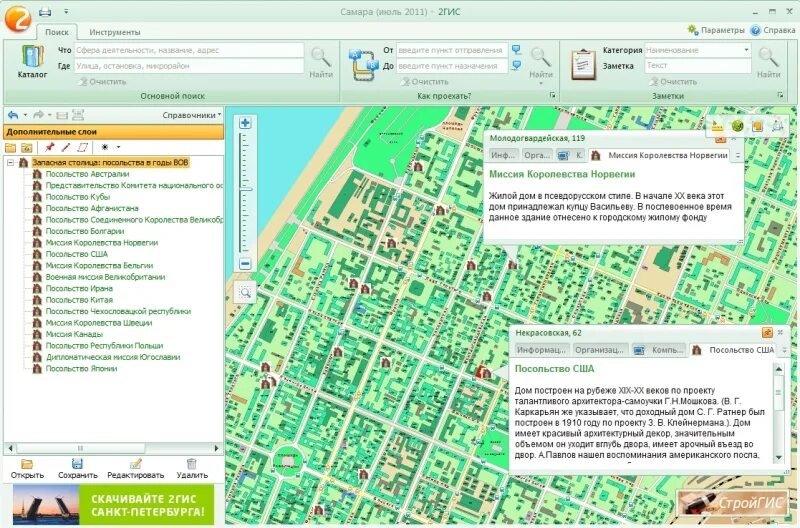Click Открыть icon at bottom of layers panel
800x528 pixels.
(x=27, y=469)
